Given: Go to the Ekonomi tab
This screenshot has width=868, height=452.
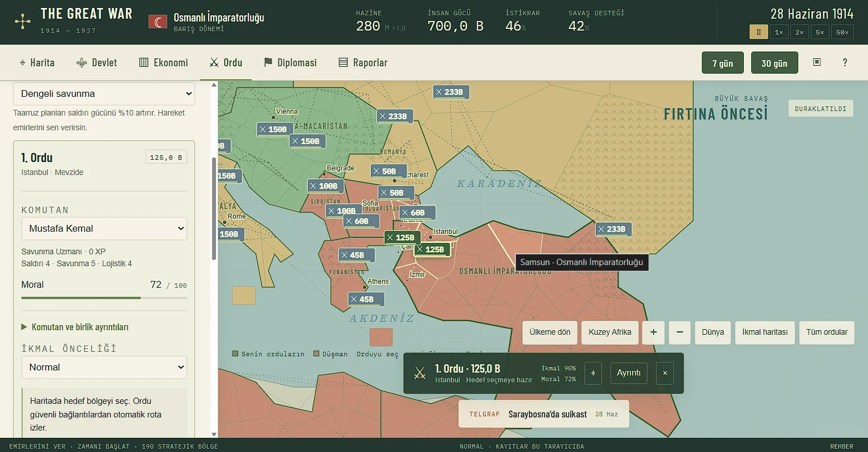Looking at the screenshot, I should 164,62.
